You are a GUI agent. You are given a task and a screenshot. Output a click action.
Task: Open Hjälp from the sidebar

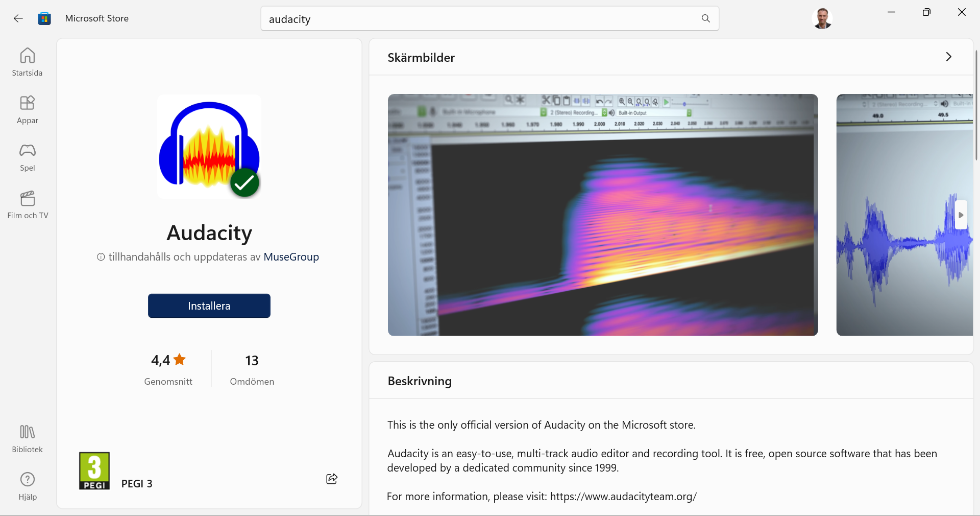tap(27, 485)
